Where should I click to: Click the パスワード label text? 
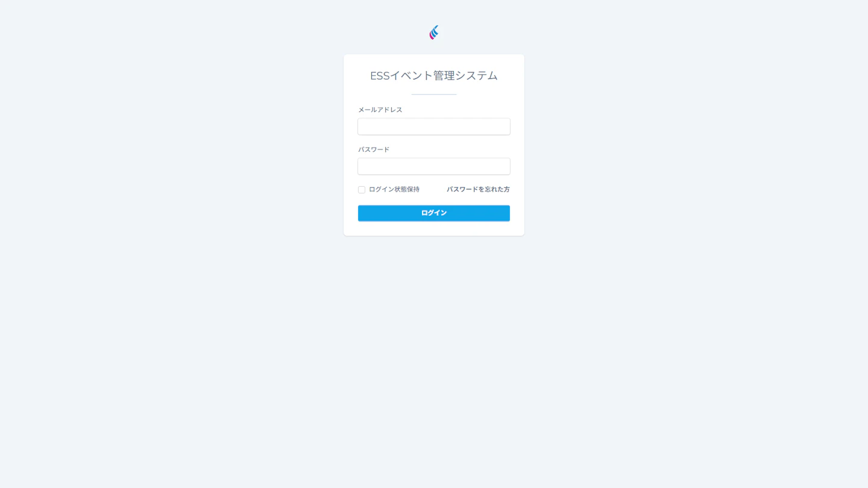point(374,149)
